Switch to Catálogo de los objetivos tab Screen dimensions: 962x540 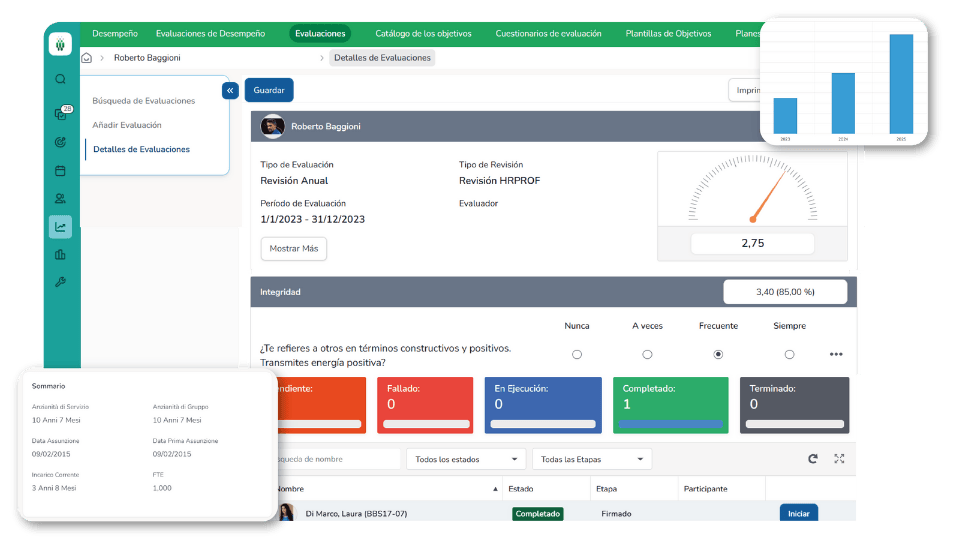coord(423,33)
